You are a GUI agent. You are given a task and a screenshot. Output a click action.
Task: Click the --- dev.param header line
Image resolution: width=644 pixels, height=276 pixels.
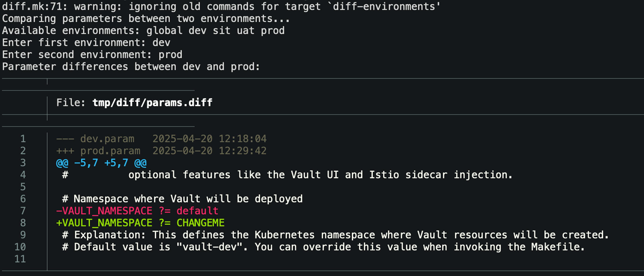pyautogui.click(x=161, y=139)
